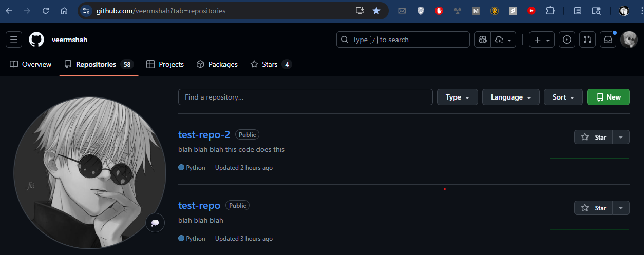Click the browser reload button
The height and width of the screenshot is (255, 644).
click(x=46, y=10)
